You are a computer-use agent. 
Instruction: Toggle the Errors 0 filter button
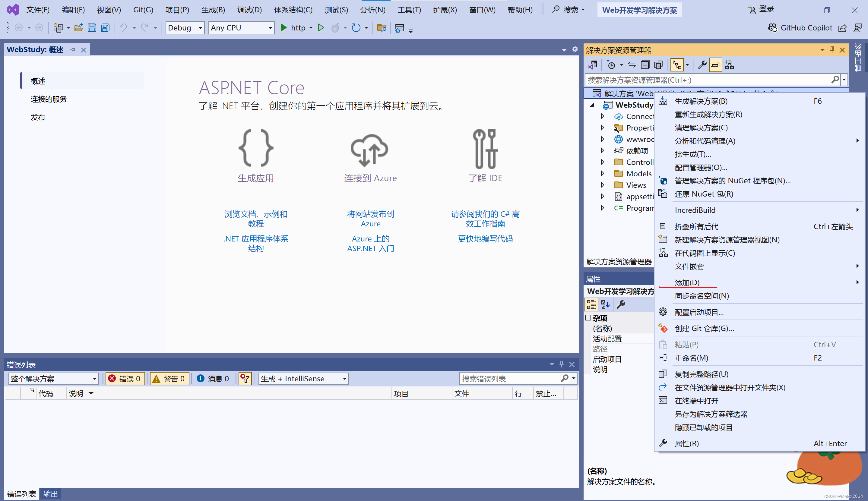(x=125, y=379)
